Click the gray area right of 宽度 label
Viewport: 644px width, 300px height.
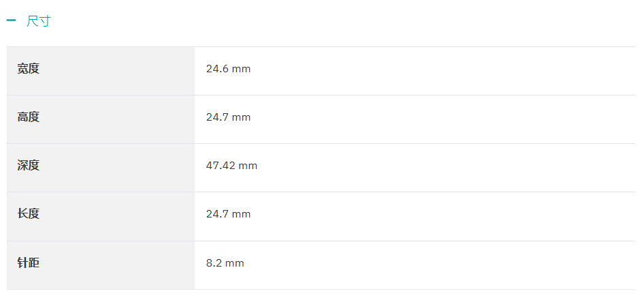coord(117,71)
